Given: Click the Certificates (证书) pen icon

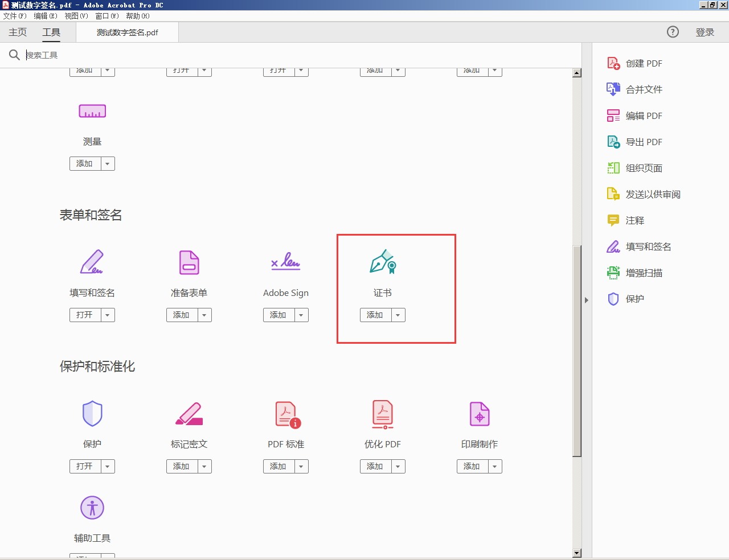Looking at the screenshot, I should pos(383,262).
